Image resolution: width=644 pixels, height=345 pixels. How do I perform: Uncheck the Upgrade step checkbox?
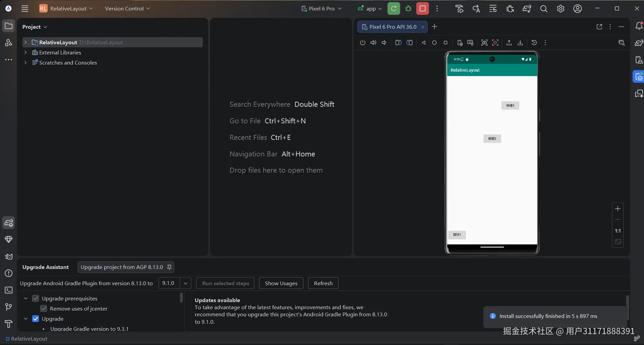(35, 319)
